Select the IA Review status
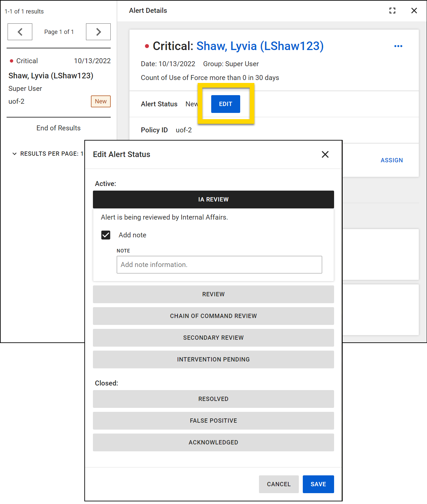The image size is (427, 504). click(x=213, y=199)
